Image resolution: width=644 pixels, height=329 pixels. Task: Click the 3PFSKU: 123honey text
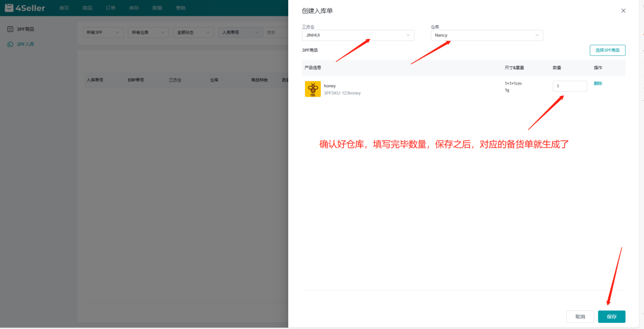point(343,93)
